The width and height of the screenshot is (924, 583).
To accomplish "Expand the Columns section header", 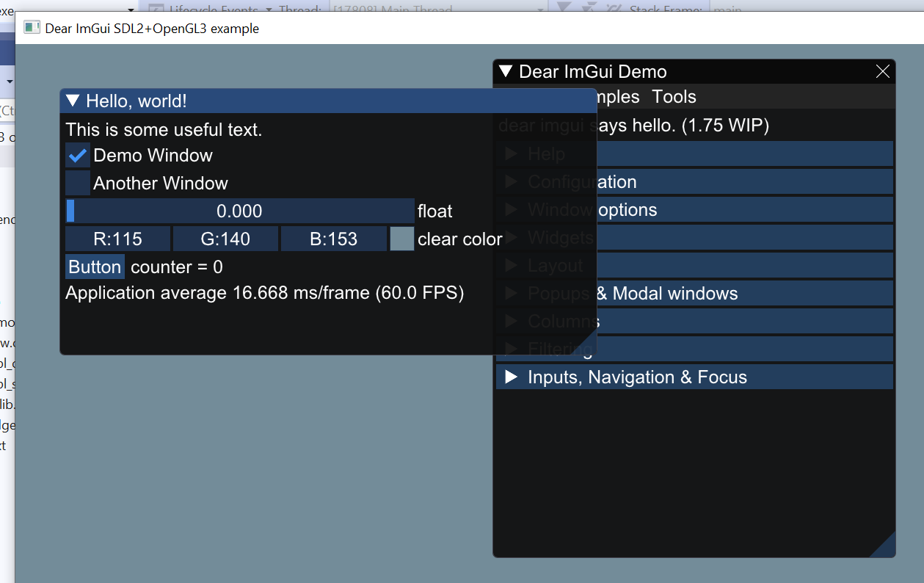I will tap(694, 322).
